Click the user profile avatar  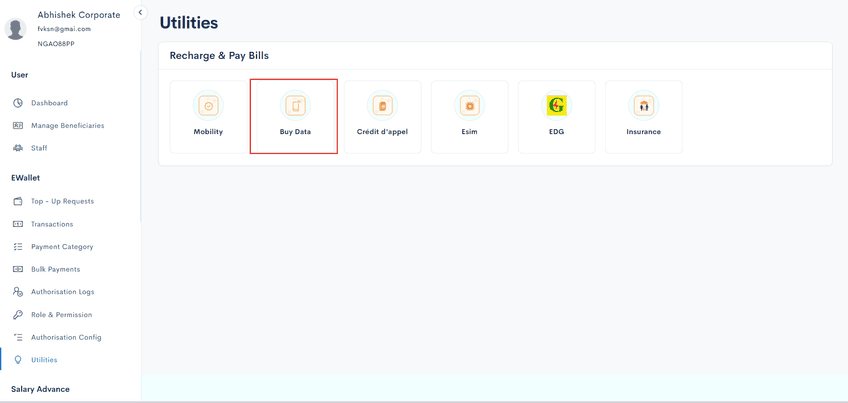point(15,29)
